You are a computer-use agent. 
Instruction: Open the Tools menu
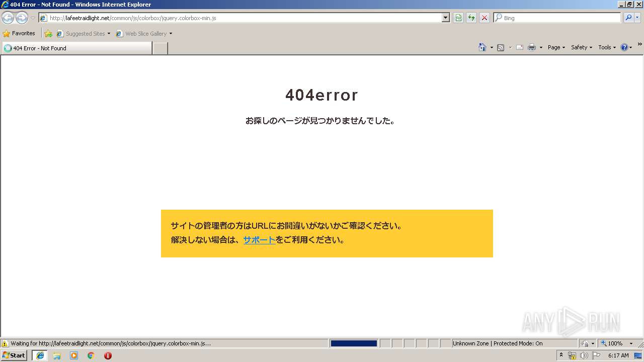pyautogui.click(x=607, y=47)
